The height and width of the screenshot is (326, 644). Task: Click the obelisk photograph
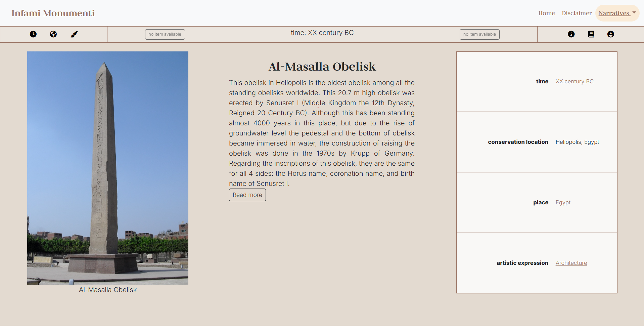pos(108,168)
